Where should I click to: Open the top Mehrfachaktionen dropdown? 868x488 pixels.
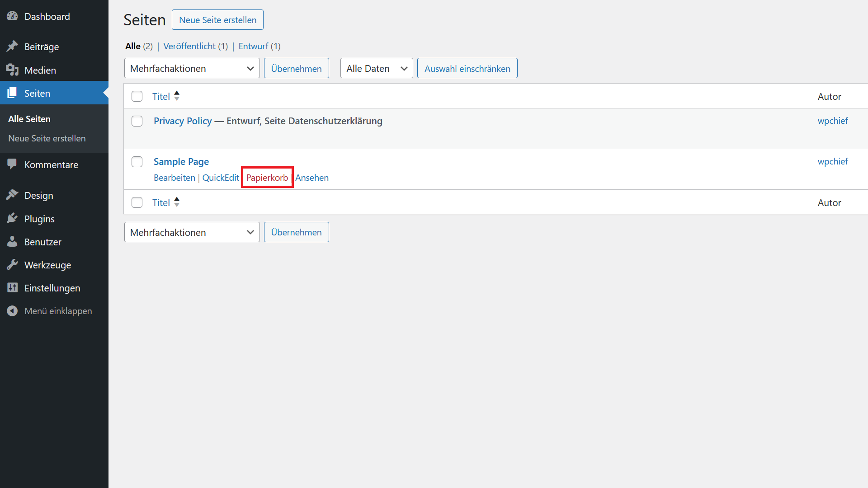pos(192,68)
